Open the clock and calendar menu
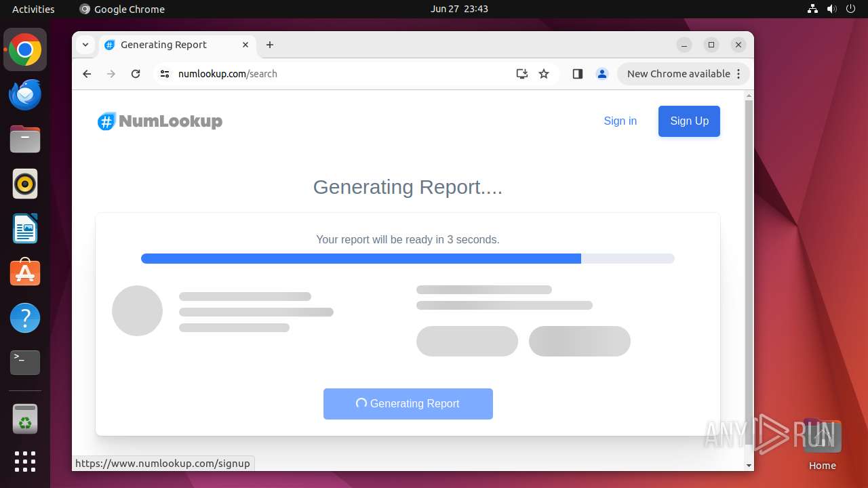The height and width of the screenshot is (488, 868). [x=459, y=9]
